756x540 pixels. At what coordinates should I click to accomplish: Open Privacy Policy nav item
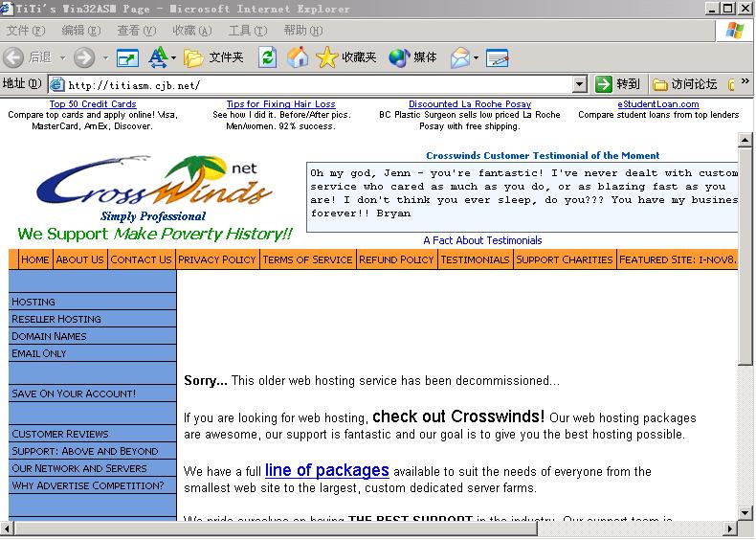[217, 259]
